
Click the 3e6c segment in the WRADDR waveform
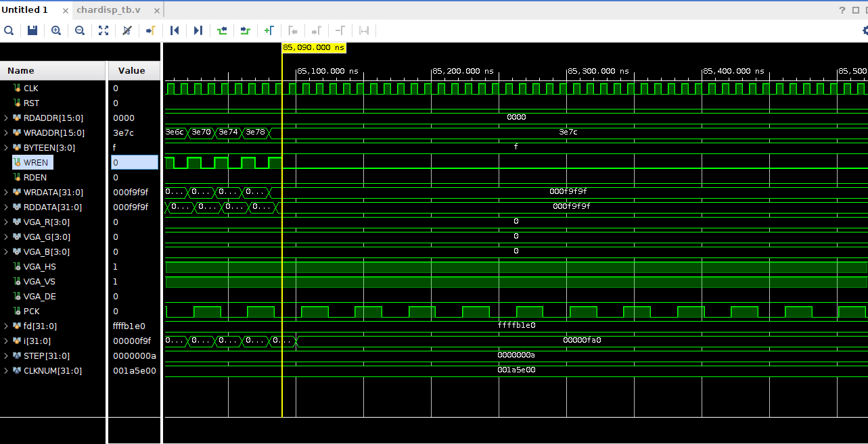[x=175, y=132]
